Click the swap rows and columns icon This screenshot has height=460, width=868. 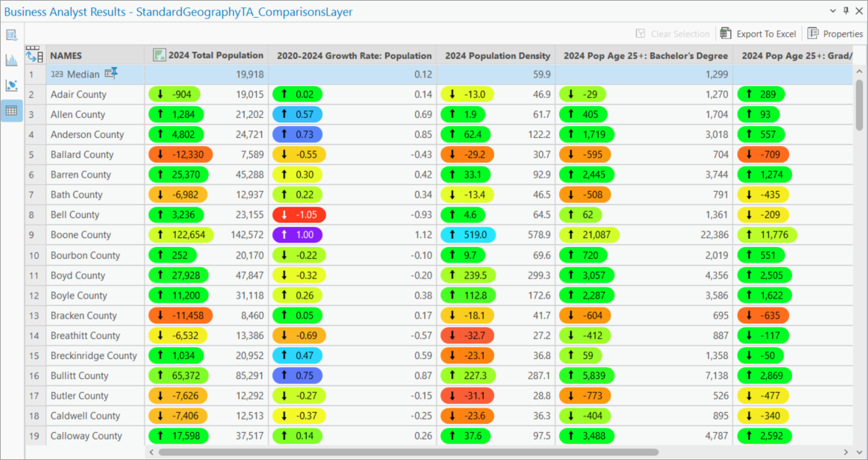34,54
